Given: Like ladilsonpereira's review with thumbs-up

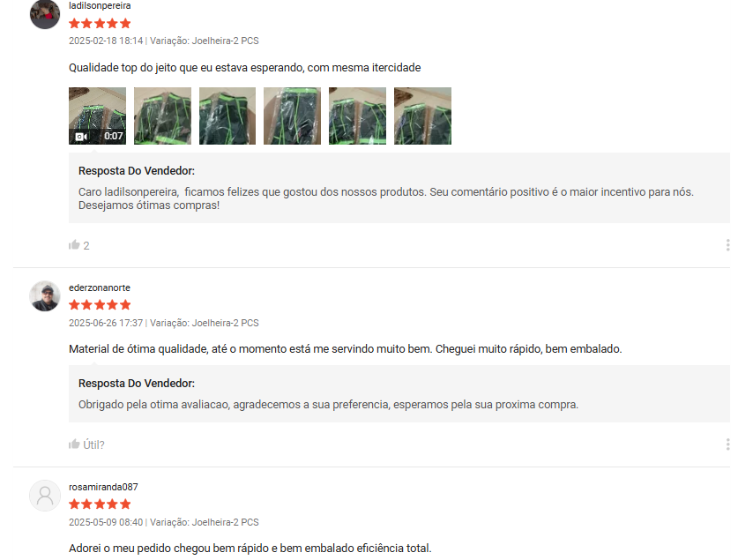Looking at the screenshot, I should point(74,244).
